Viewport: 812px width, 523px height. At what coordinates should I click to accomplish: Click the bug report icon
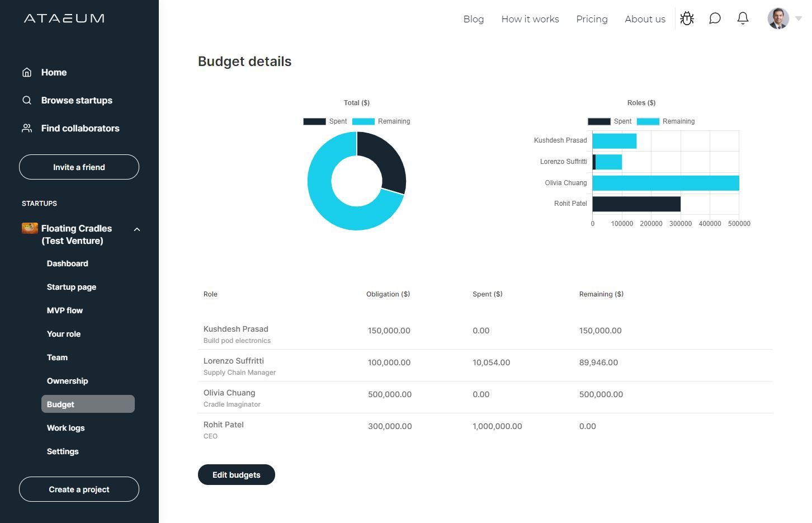click(x=687, y=18)
